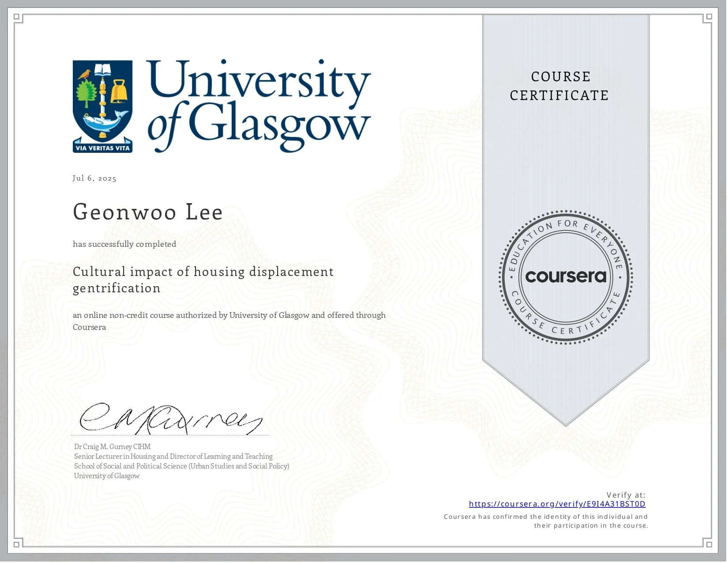Click the 'Senior Lecturer in Housing' title line
This screenshot has width=728, height=563.
173,456
